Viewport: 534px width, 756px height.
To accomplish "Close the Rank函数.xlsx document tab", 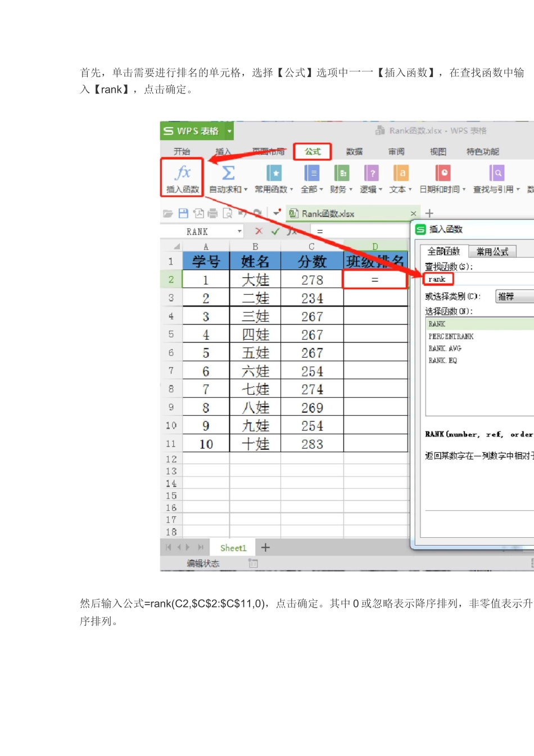I will pyautogui.click(x=413, y=214).
